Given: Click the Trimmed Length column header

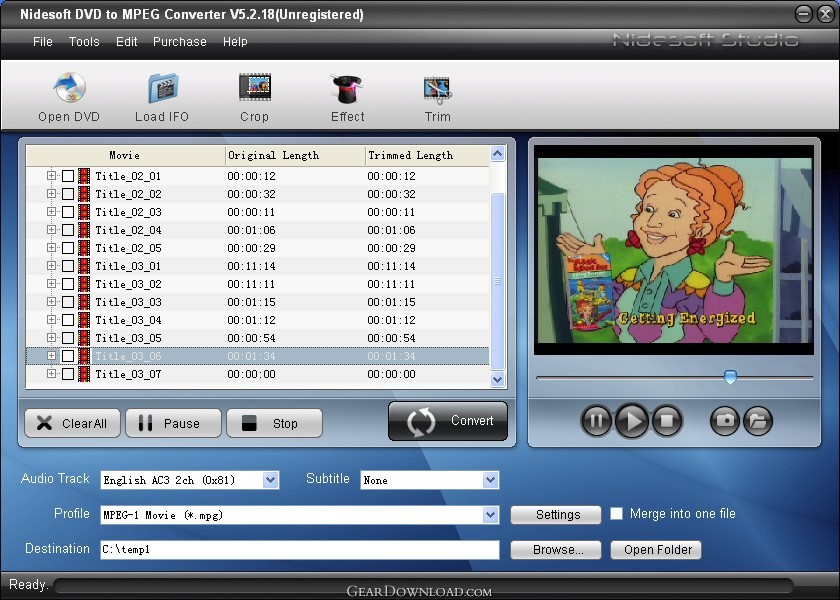Looking at the screenshot, I should pyautogui.click(x=427, y=155).
